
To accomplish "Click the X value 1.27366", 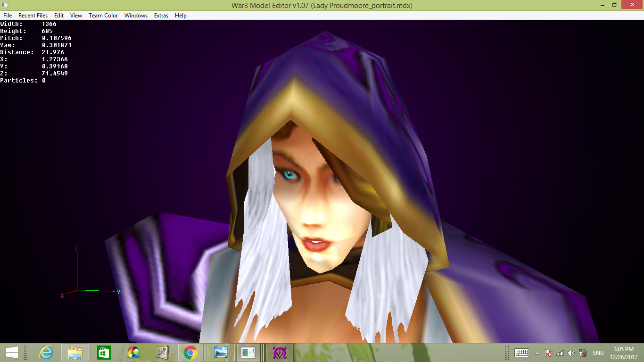I will pyautogui.click(x=55, y=59).
